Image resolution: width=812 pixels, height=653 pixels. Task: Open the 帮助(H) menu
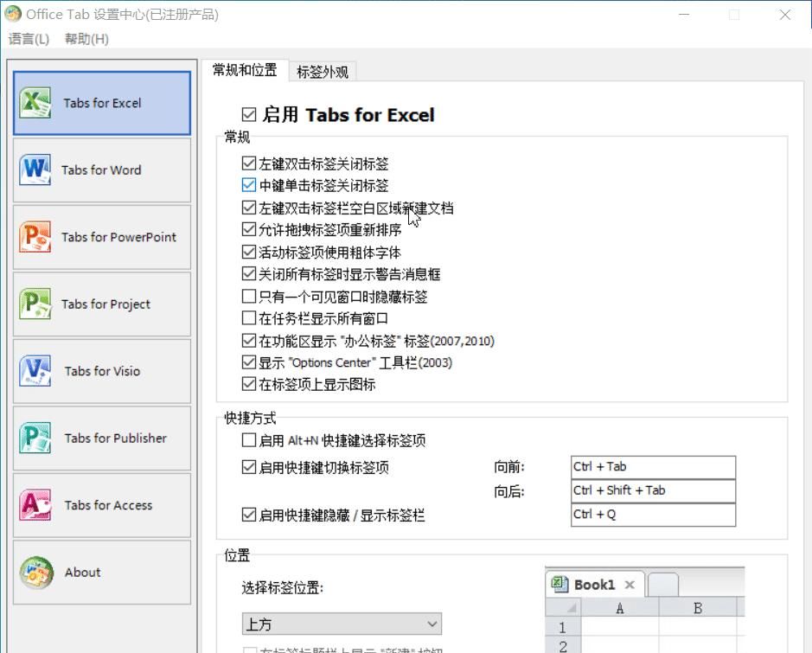coord(86,39)
